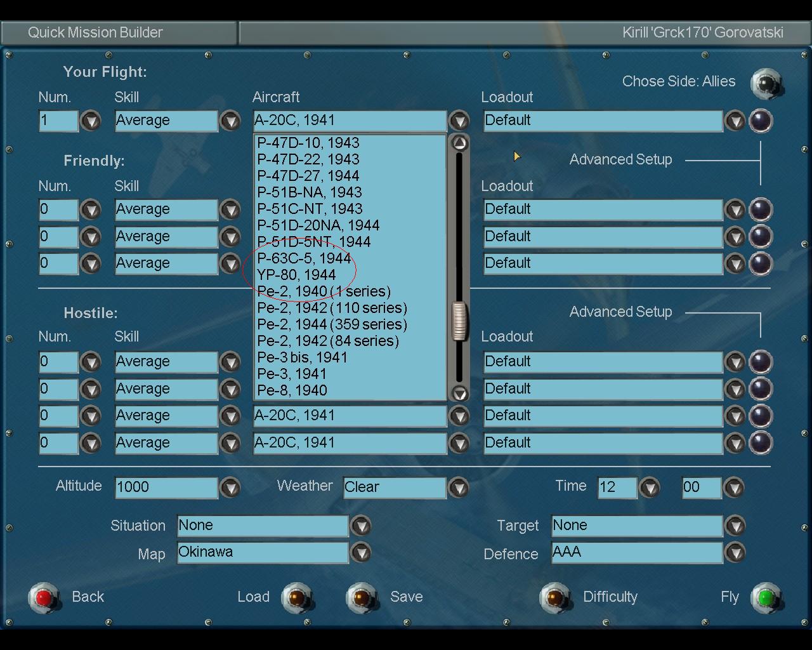Pick Pe-8, 1940 from the list
Viewport: 812px width, 650px height.
point(292,390)
